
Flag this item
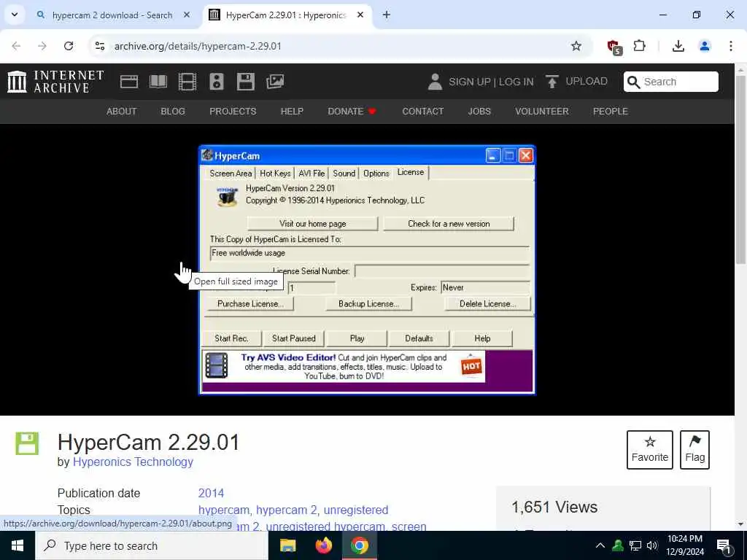coord(695,450)
